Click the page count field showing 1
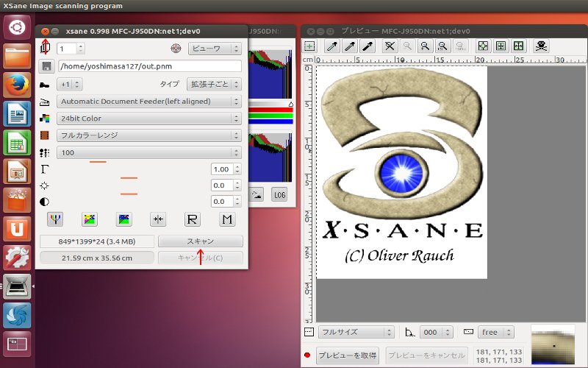 pyautogui.click(x=67, y=49)
